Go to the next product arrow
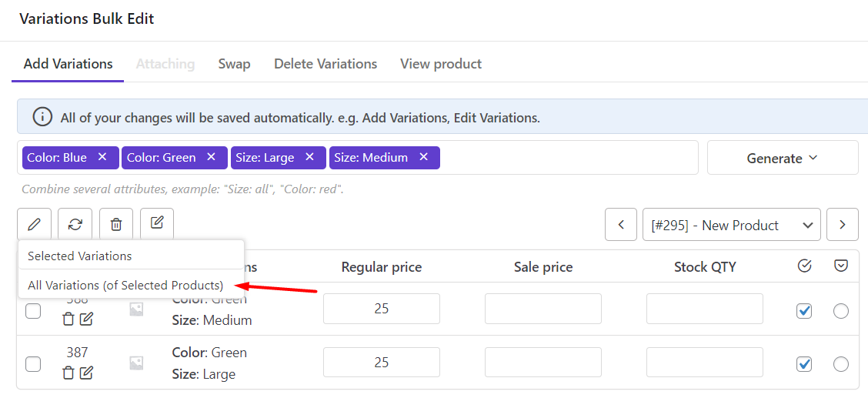Image resolution: width=868 pixels, height=398 pixels. [843, 225]
